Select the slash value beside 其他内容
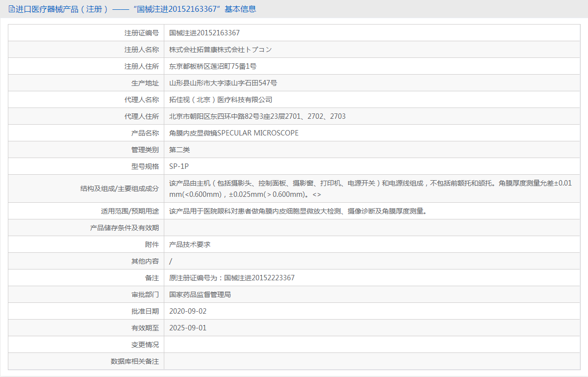The width and height of the screenshot is (588, 377). [x=171, y=261]
